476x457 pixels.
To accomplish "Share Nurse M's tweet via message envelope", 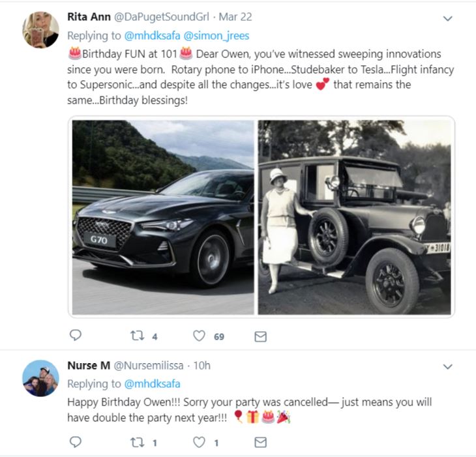I will click(x=260, y=443).
